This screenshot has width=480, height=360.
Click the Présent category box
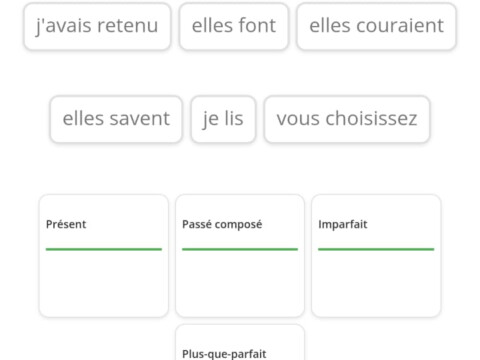coord(104,256)
